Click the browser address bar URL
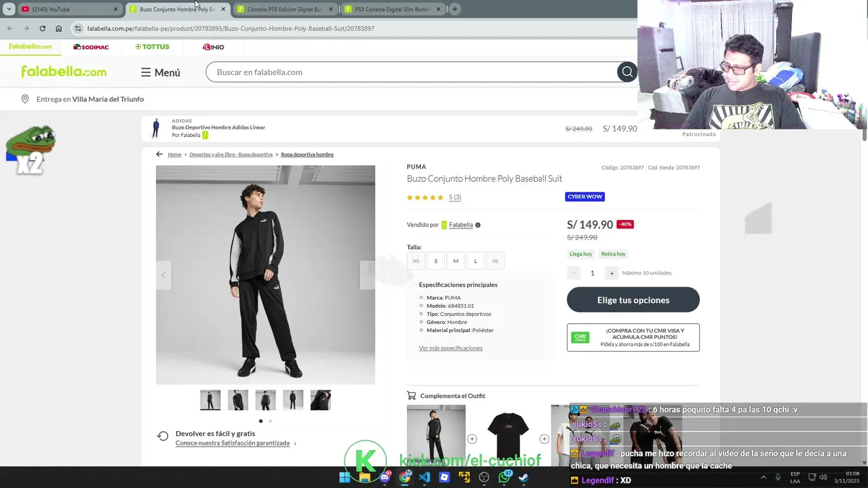The width and height of the screenshot is (868, 488). (231, 28)
